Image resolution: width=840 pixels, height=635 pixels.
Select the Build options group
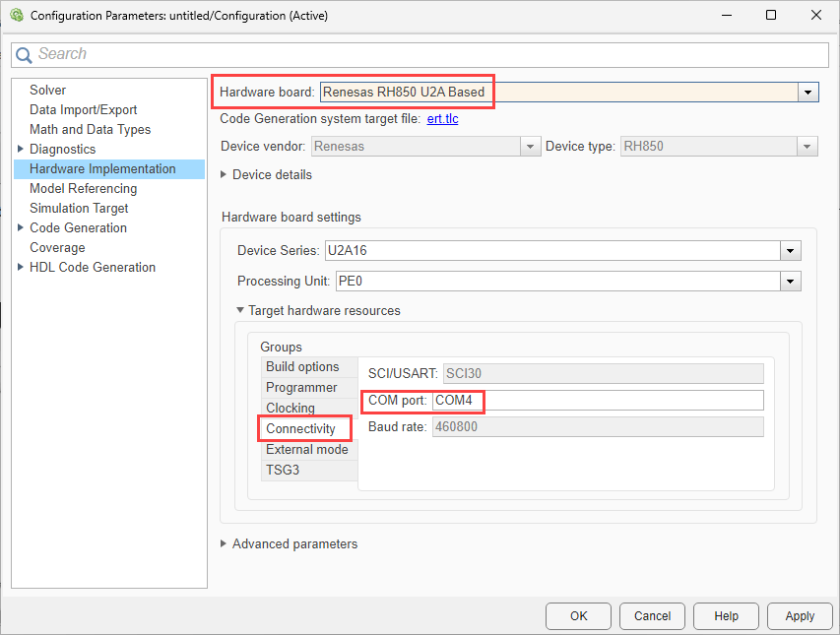click(302, 367)
